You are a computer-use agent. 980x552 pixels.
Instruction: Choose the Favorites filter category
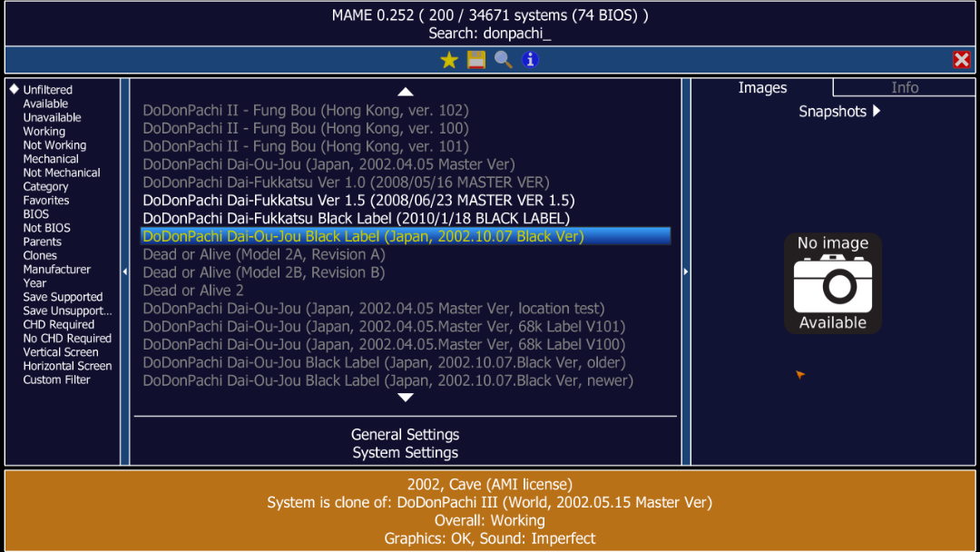click(x=45, y=200)
